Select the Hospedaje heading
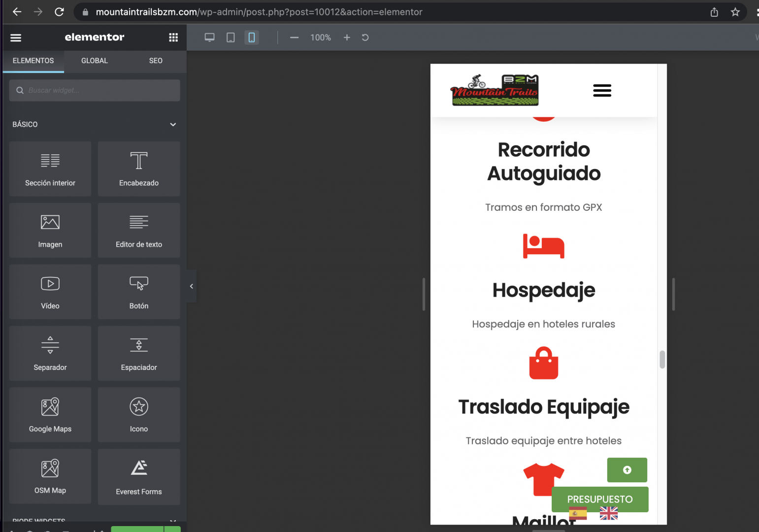759x532 pixels. point(544,290)
